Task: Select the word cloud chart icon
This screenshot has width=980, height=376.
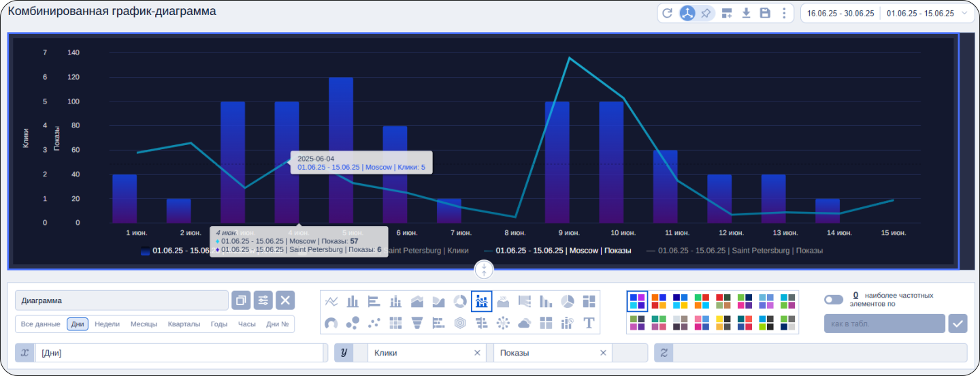Action: click(524, 323)
